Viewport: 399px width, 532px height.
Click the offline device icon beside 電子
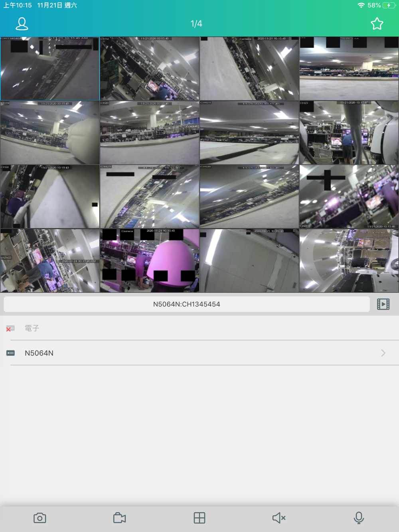(10, 329)
